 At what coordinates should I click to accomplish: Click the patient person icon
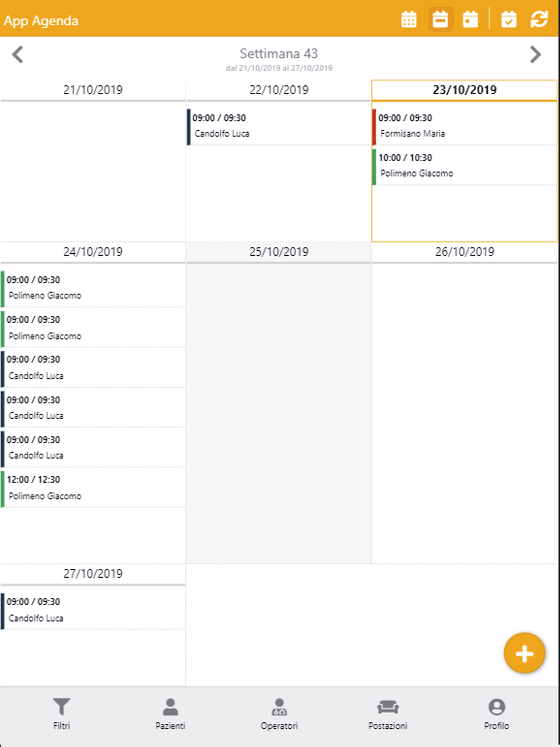(x=170, y=707)
